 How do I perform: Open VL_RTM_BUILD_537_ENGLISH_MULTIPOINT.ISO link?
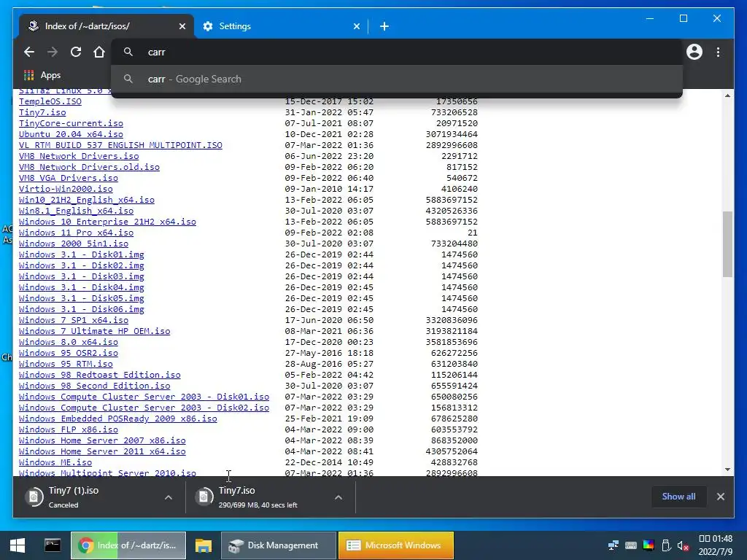pyautogui.click(x=120, y=145)
